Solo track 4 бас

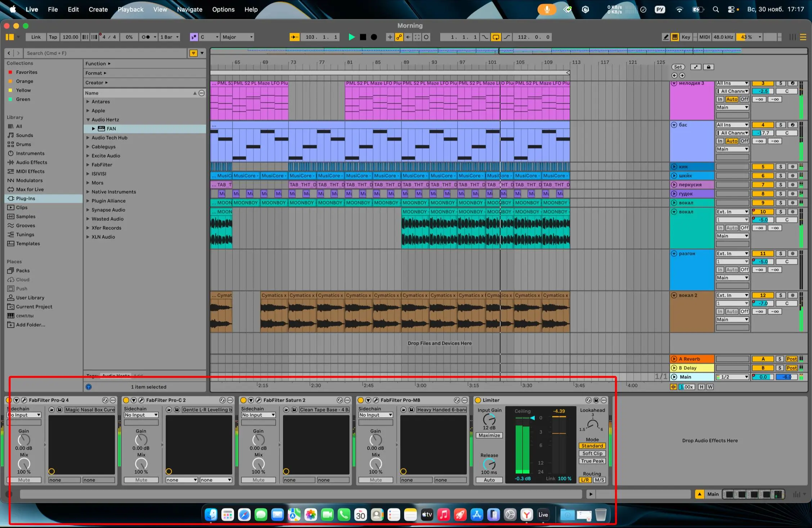click(x=780, y=125)
